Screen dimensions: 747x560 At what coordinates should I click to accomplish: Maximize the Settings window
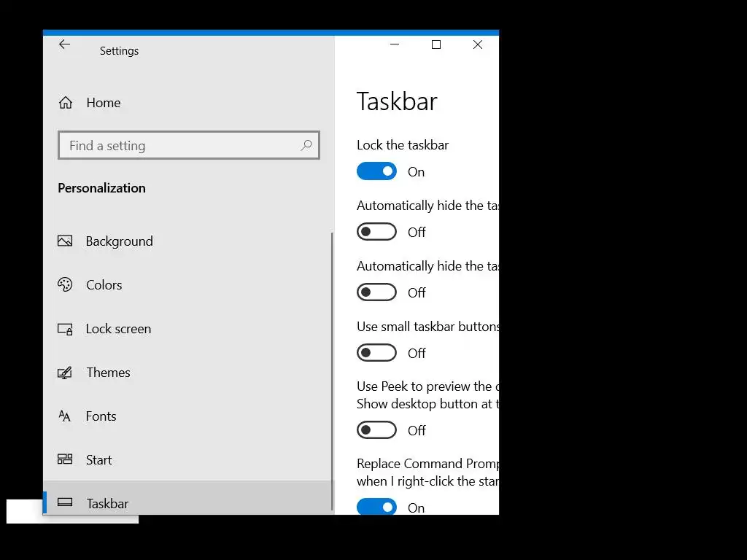436,44
